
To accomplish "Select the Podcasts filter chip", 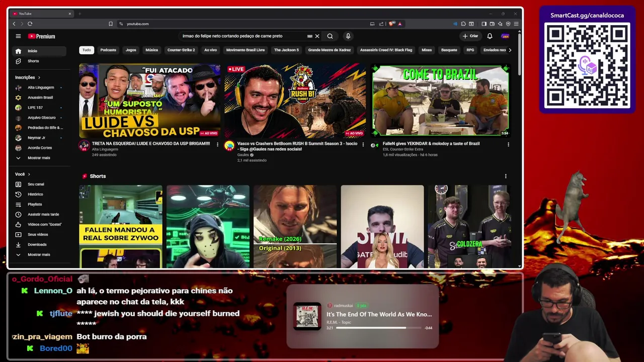I will tap(108, 50).
